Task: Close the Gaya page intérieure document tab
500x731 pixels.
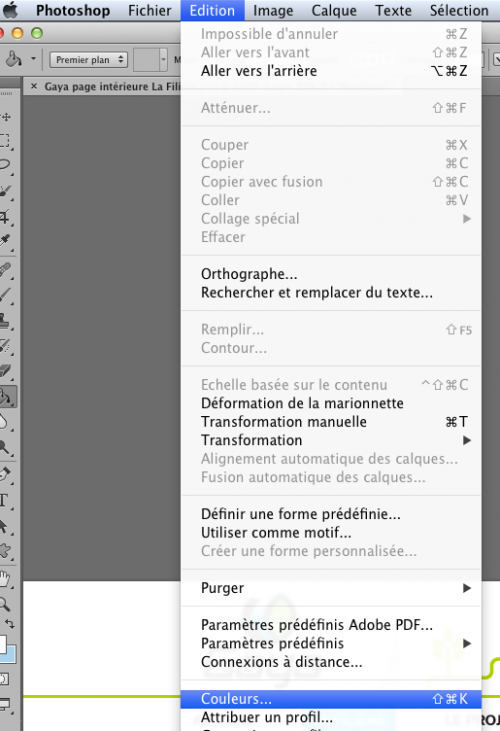Action: pyautogui.click(x=34, y=86)
